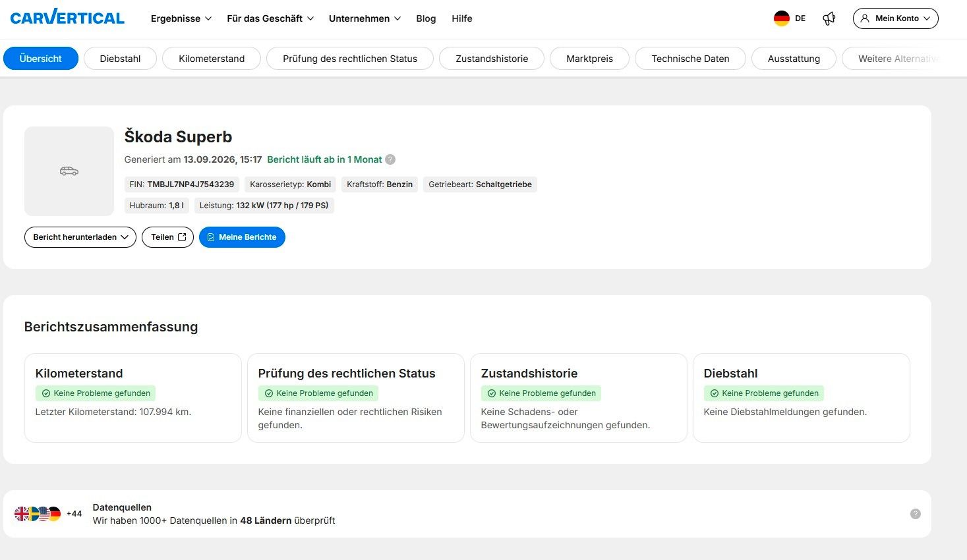Click the Getriebeart: Schaltgetriebe tag
Image resolution: width=967 pixels, height=560 pixels.
point(480,184)
